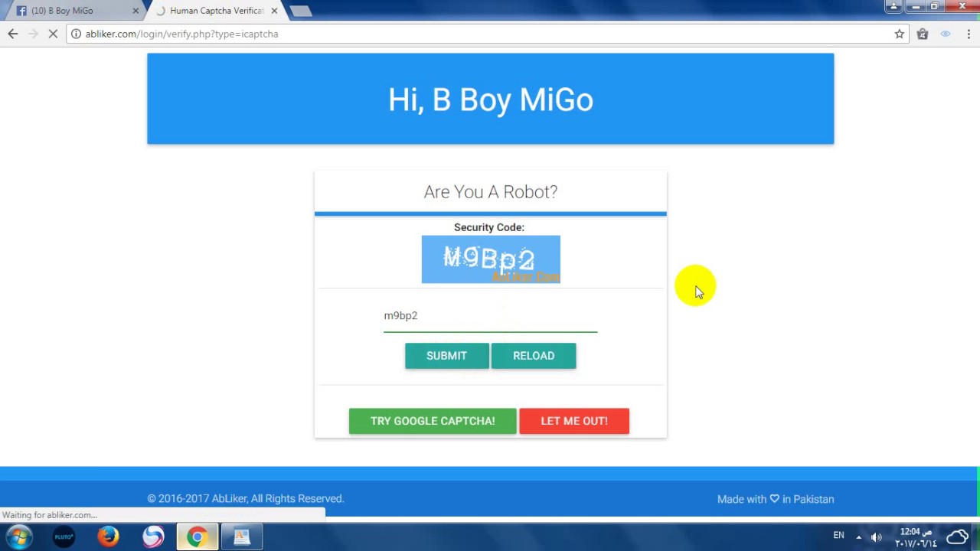
Task: Go forward using the browser forward arrow
Action: 33,34
